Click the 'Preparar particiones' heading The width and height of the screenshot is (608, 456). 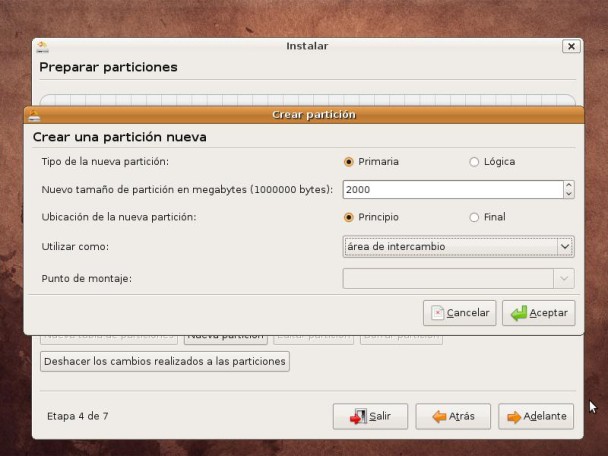[x=108, y=67]
